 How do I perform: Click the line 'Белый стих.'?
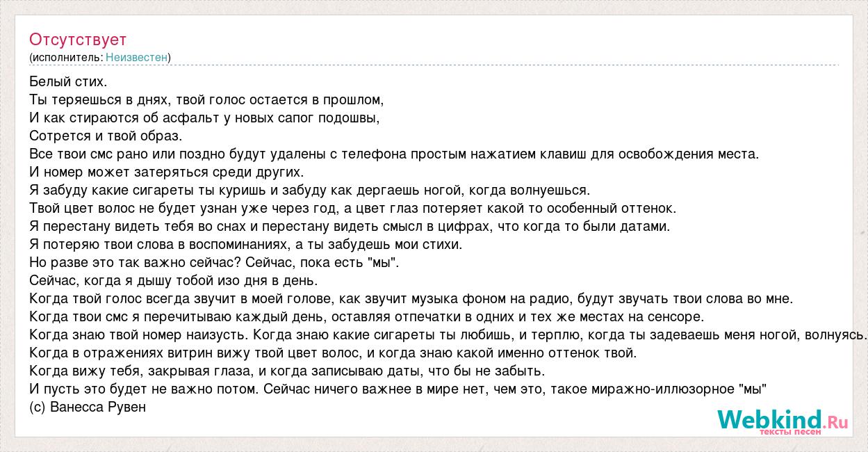[68, 81]
